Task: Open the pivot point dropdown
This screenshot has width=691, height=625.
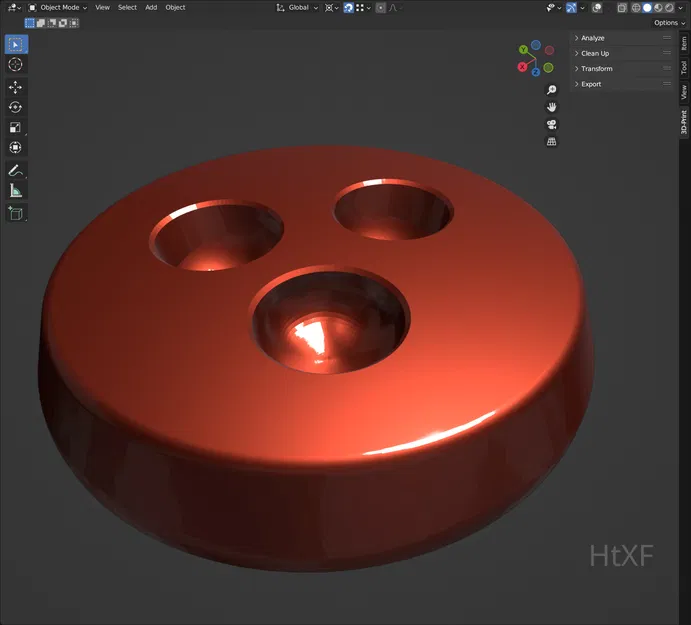Action: [x=331, y=7]
